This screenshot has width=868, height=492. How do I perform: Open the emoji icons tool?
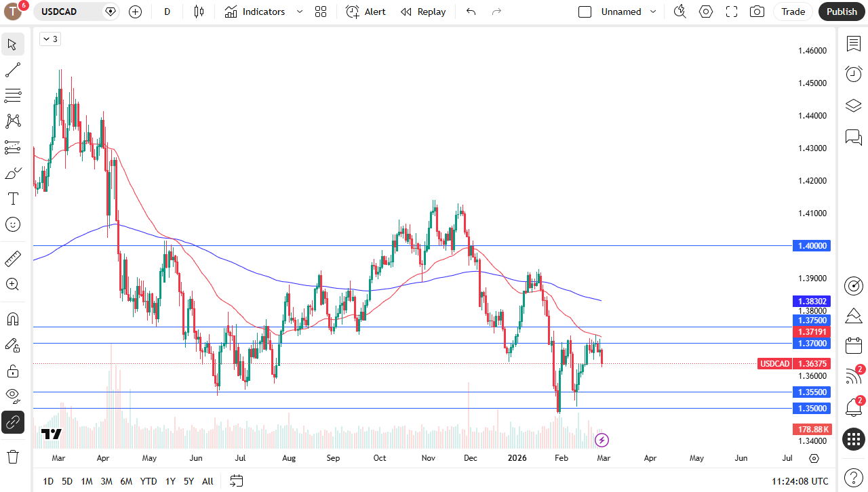(x=12, y=224)
